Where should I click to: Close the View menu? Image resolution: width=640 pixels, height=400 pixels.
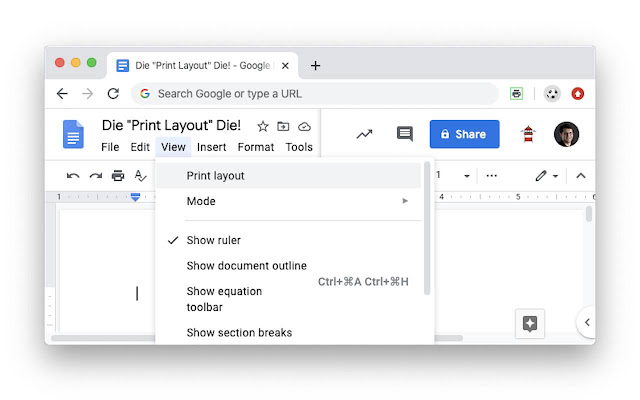tap(173, 147)
